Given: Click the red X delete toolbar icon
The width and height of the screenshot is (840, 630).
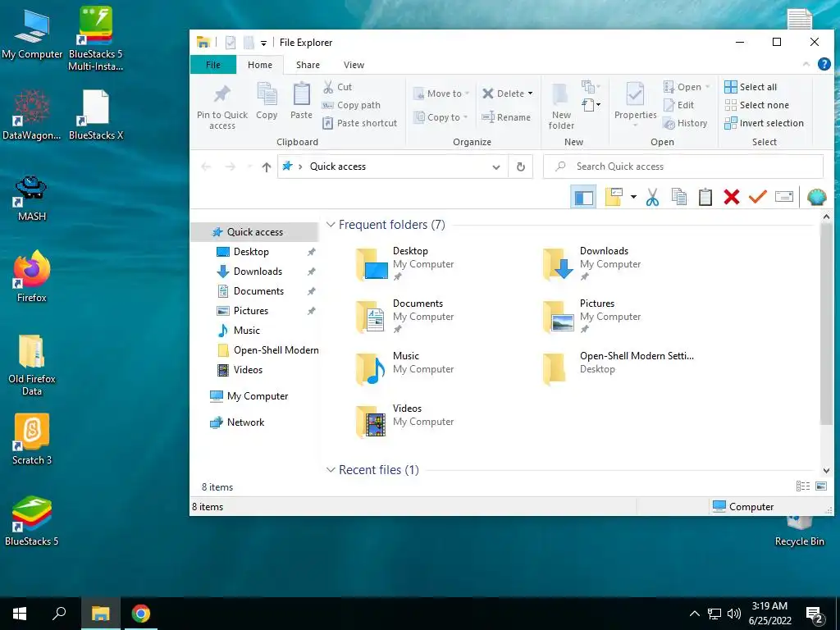Looking at the screenshot, I should (x=731, y=197).
